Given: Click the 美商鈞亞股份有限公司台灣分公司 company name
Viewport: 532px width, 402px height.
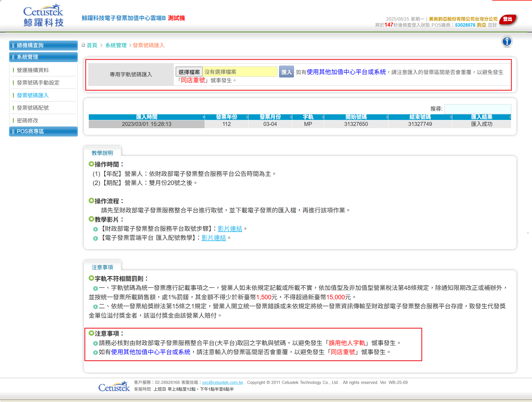Looking at the screenshot, I should click(x=463, y=19).
